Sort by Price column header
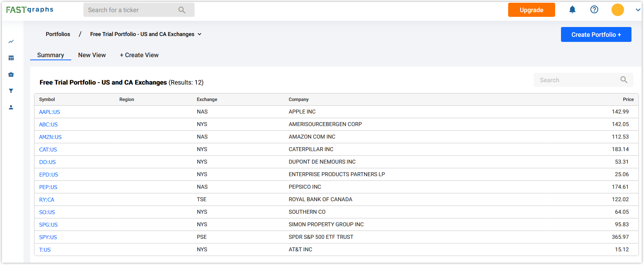The width and height of the screenshot is (644, 265). point(628,99)
